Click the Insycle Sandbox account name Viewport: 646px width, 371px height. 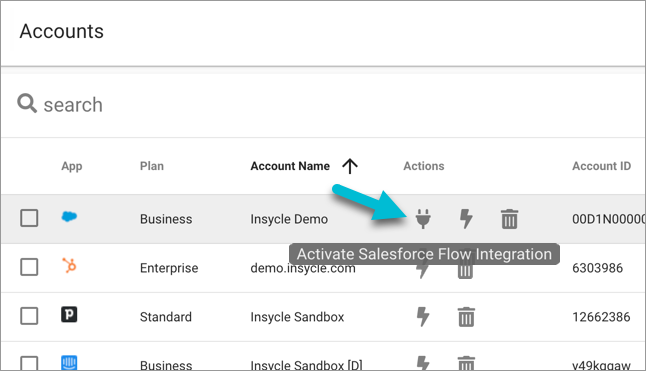tap(297, 317)
